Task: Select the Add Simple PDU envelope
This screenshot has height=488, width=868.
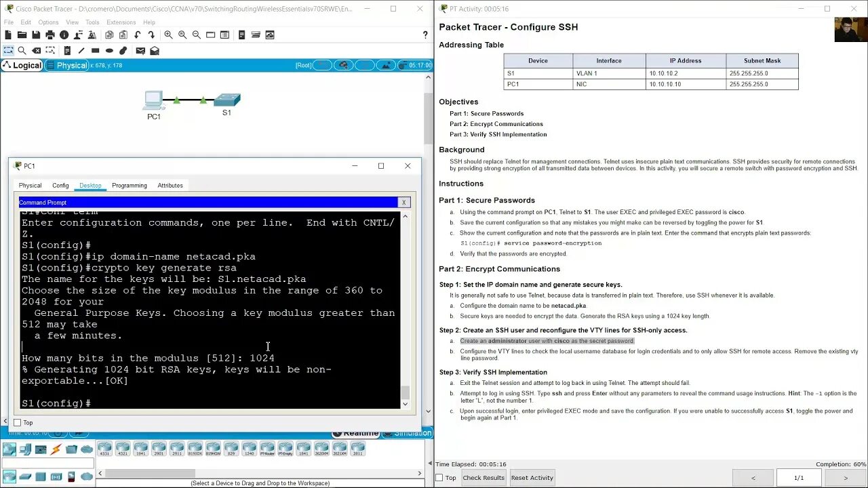Action: coord(140,50)
